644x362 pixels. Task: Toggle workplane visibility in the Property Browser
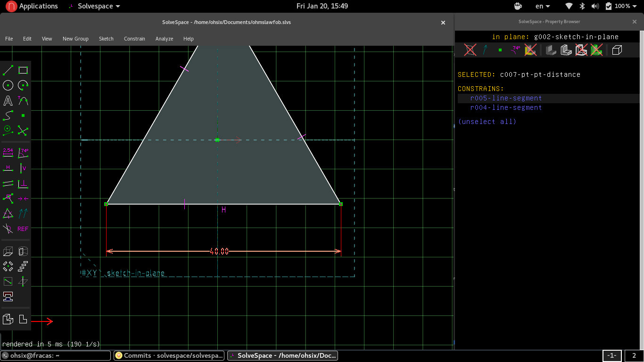pos(470,49)
